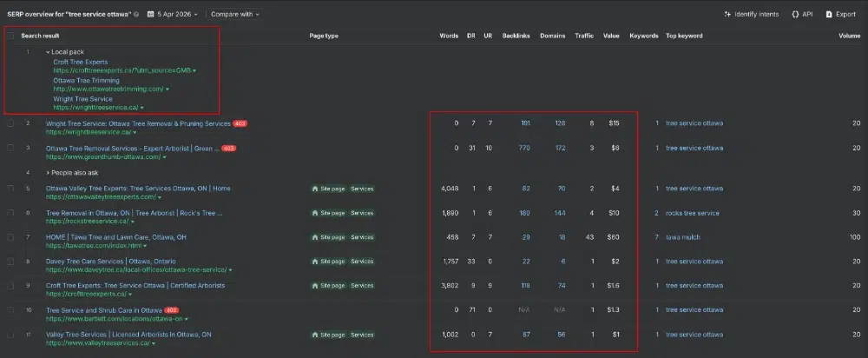Screen dimensions: 868x358
Task: Open the Compare with dropdown
Action: click(x=234, y=15)
